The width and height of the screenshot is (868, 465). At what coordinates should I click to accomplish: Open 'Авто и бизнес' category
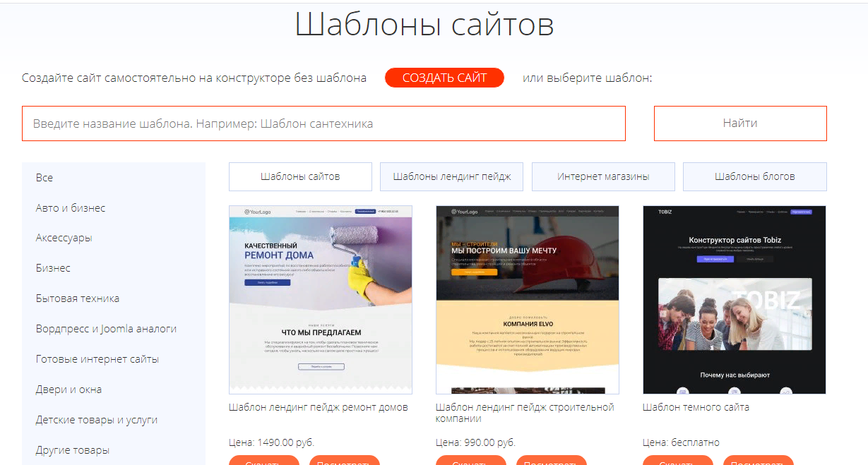click(x=71, y=208)
